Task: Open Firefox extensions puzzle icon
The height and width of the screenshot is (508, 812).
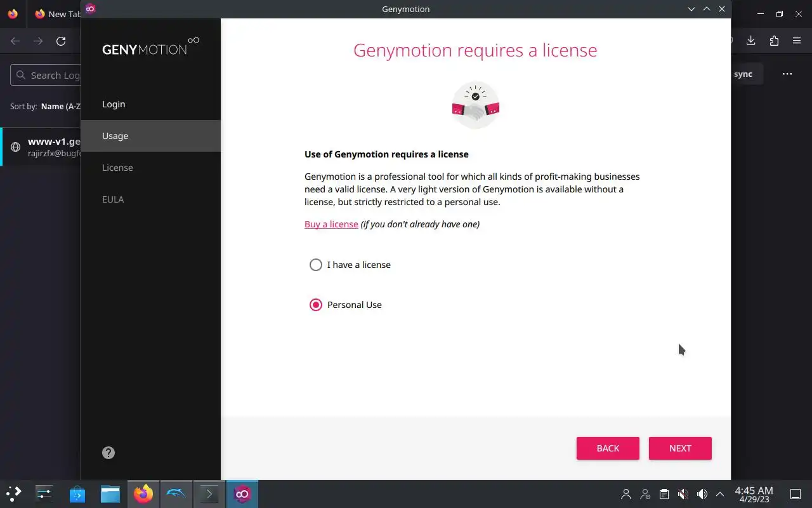Action: click(774, 41)
